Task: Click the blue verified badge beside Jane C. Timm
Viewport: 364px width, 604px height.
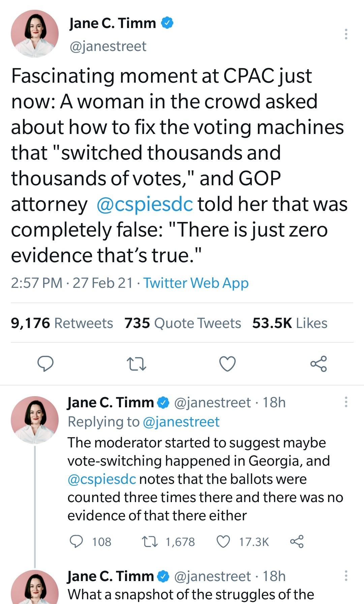Action: point(167,23)
